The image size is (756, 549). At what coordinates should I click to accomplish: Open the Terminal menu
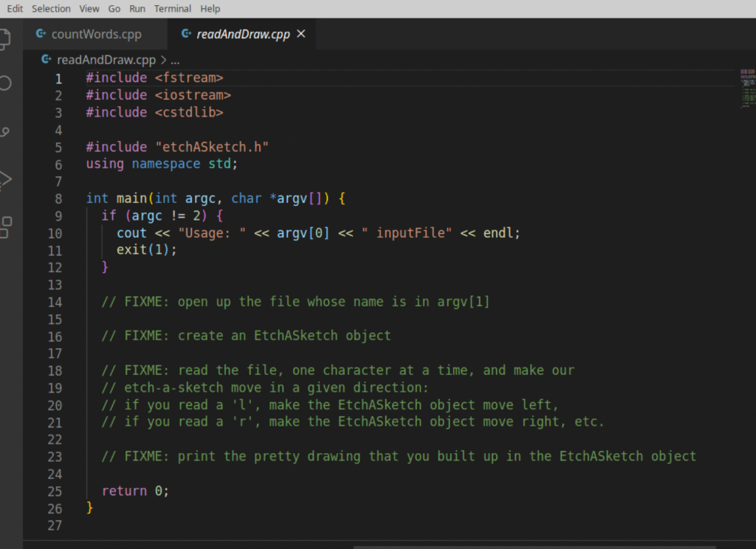[x=173, y=9]
